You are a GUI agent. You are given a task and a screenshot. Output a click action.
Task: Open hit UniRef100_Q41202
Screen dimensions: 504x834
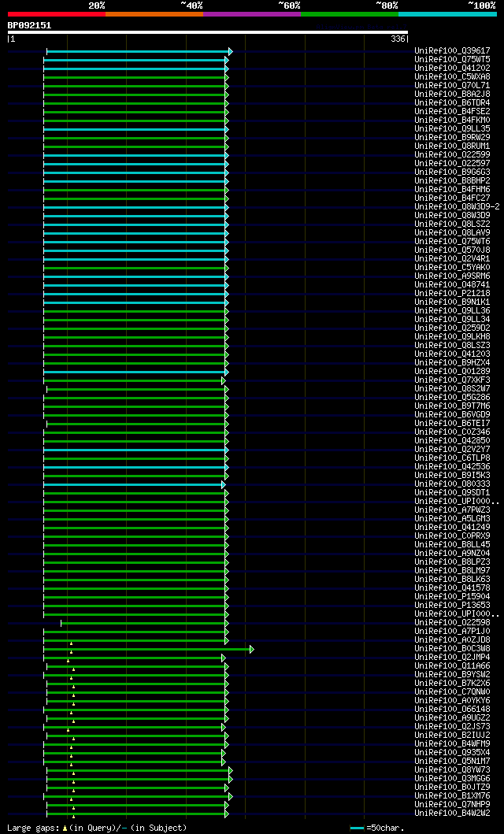452,68
